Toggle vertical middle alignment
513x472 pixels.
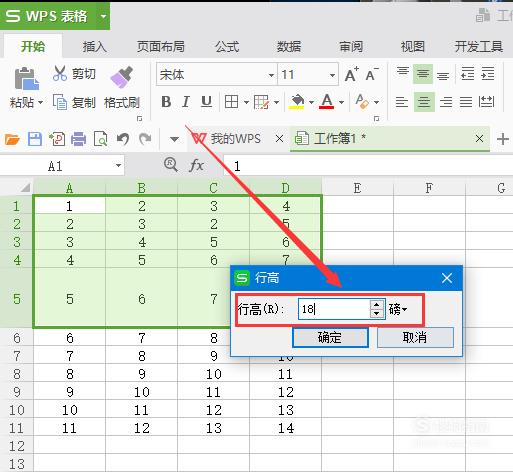tap(423, 74)
